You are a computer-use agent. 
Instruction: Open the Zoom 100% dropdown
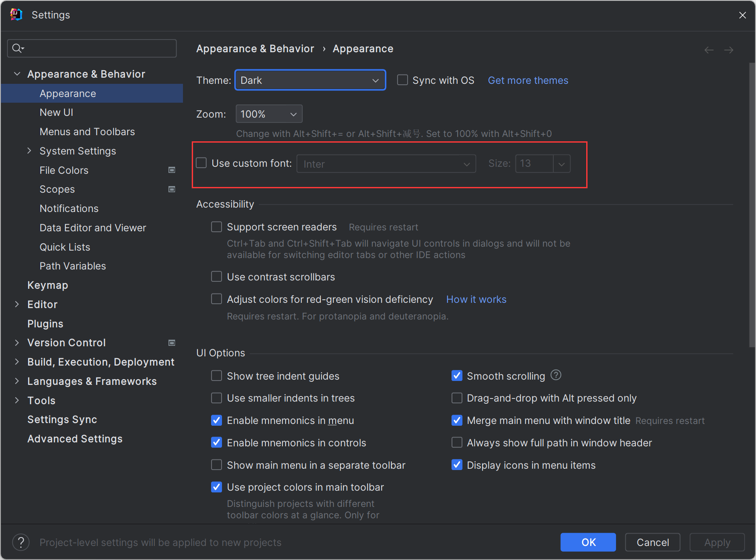(x=269, y=114)
